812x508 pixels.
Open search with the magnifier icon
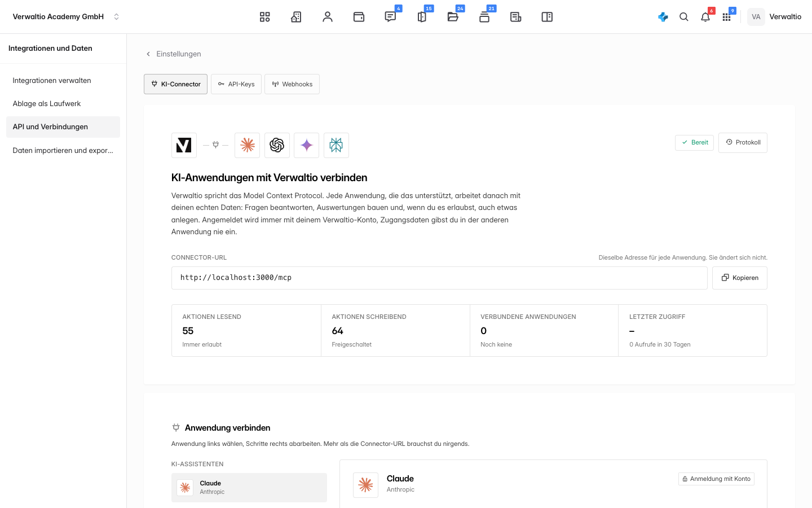684,17
